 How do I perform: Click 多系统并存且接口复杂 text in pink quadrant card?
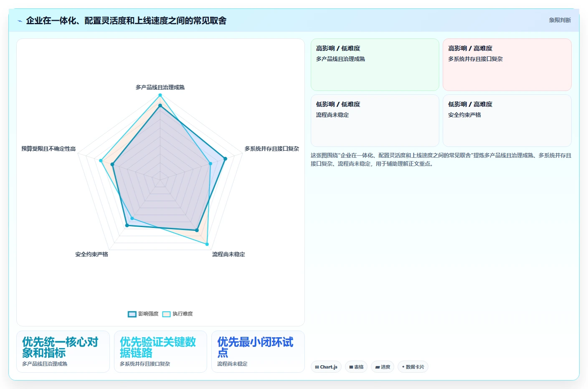pyautogui.click(x=475, y=59)
